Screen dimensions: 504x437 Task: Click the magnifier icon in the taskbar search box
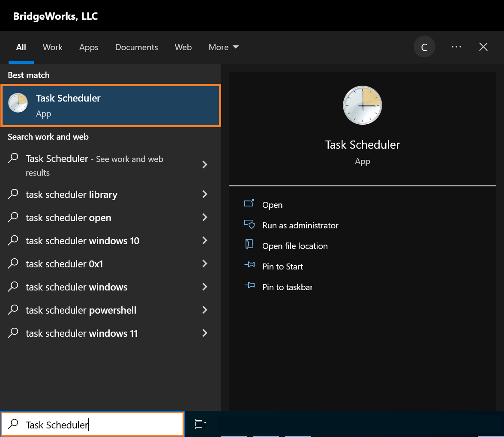pos(13,424)
